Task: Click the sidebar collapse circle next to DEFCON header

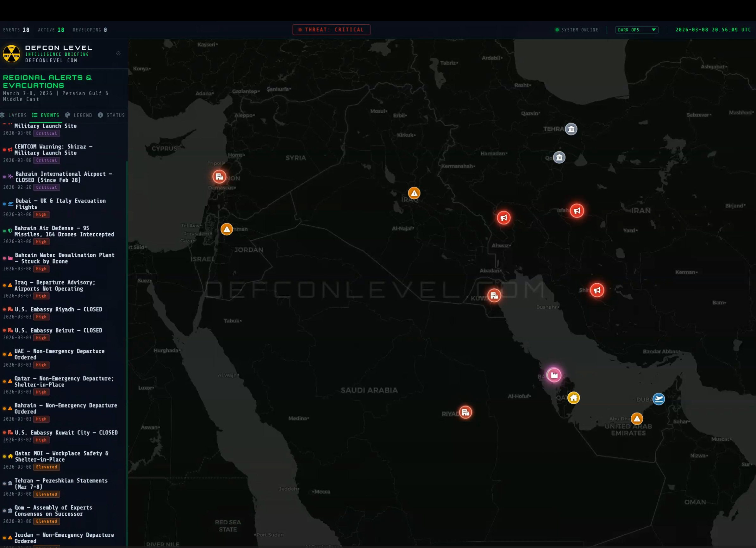Action: 118,54
